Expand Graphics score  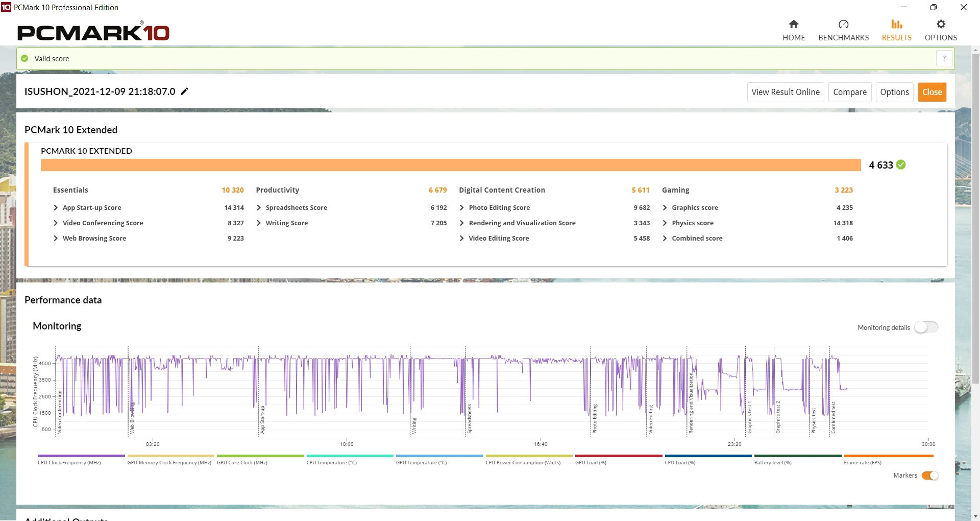point(665,207)
